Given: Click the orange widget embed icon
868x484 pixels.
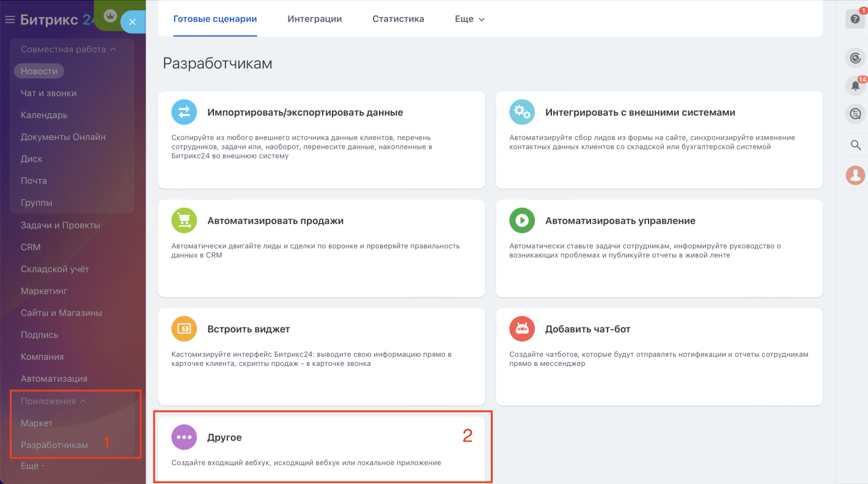Looking at the screenshot, I should pyautogui.click(x=184, y=329).
